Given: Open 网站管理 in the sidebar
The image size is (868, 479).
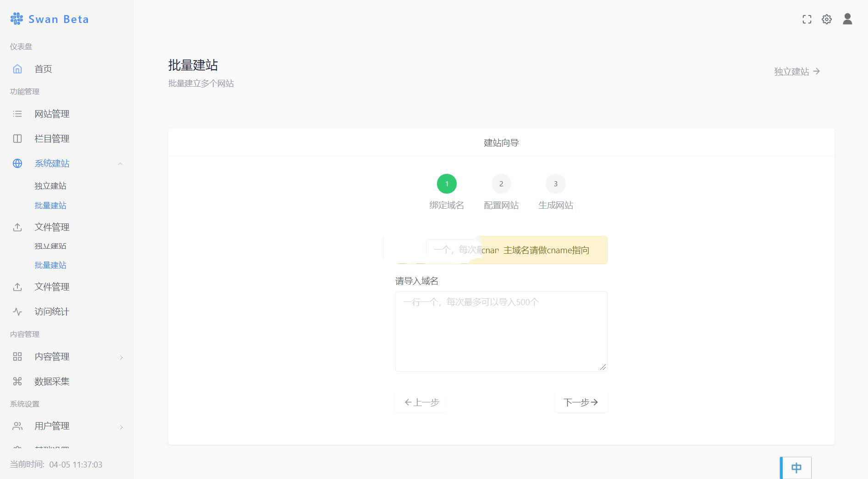Looking at the screenshot, I should pyautogui.click(x=52, y=114).
